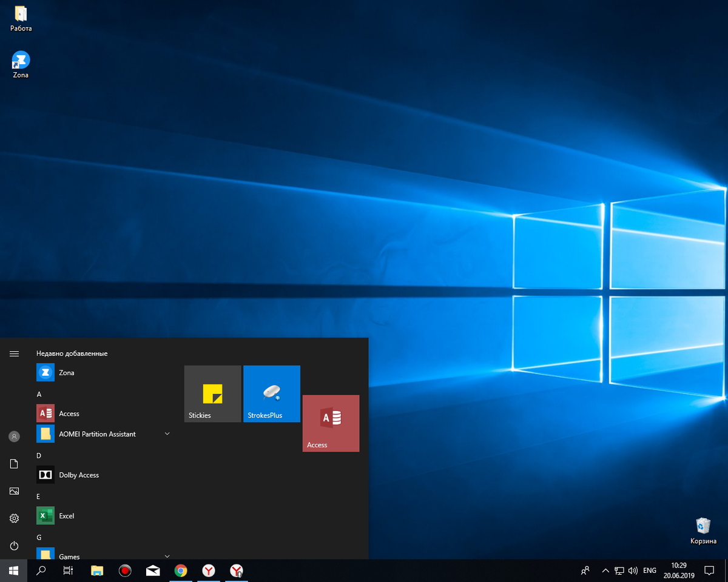Launch Zona from the Start apps list
The image size is (728, 582).
coord(104,373)
